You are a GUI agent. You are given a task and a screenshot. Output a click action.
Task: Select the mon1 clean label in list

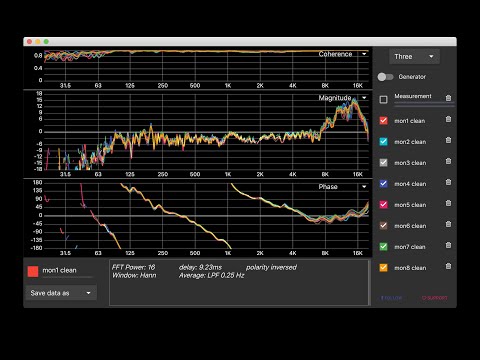click(410, 121)
